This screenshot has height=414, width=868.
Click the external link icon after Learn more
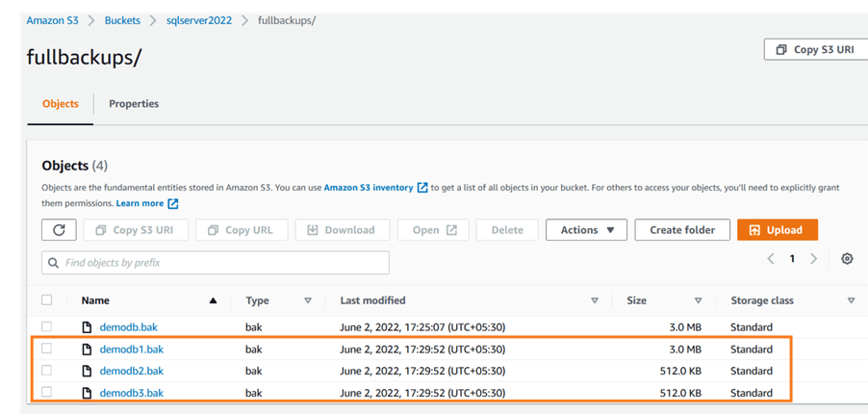click(173, 204)
